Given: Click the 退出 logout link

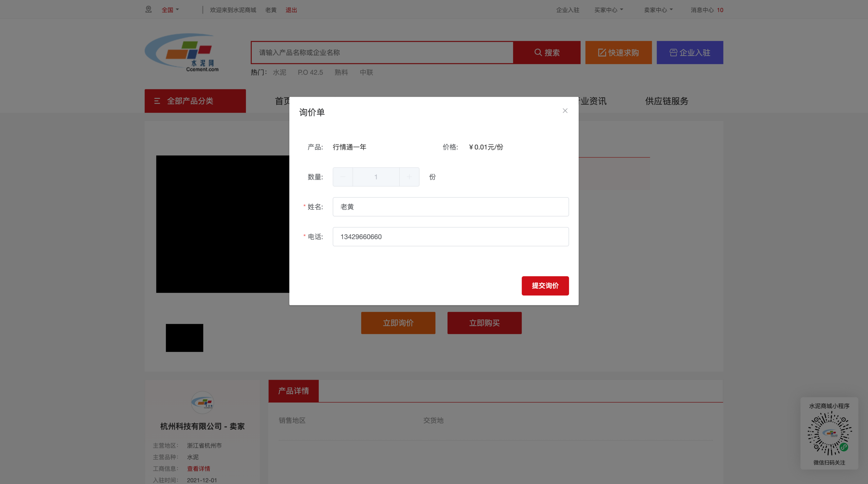Looking at the screenshot, I should [291, 10].
